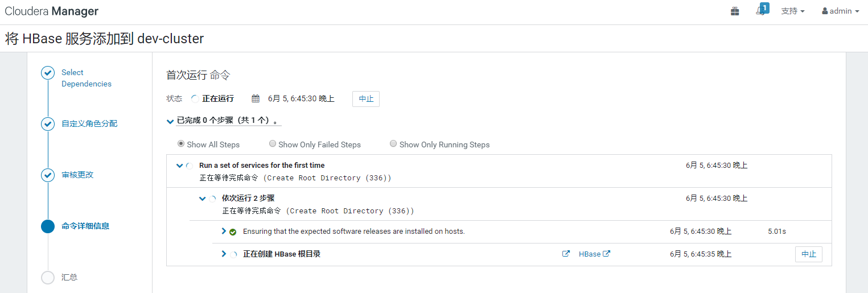
Task: Click the calendar icon beside start time
Action: pos(256,98)
